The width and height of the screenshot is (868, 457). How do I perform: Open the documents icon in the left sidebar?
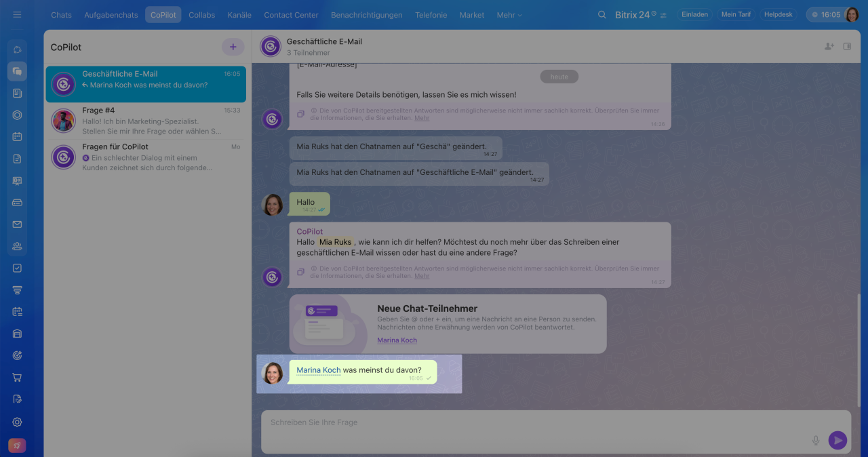17,159
